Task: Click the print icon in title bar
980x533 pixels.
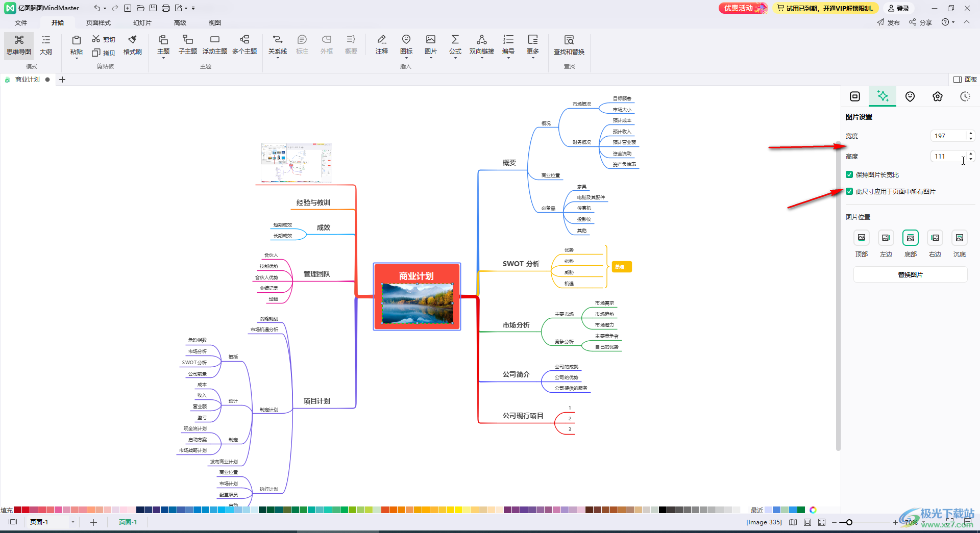Action: pyautogui.click(x=166, y=8)
